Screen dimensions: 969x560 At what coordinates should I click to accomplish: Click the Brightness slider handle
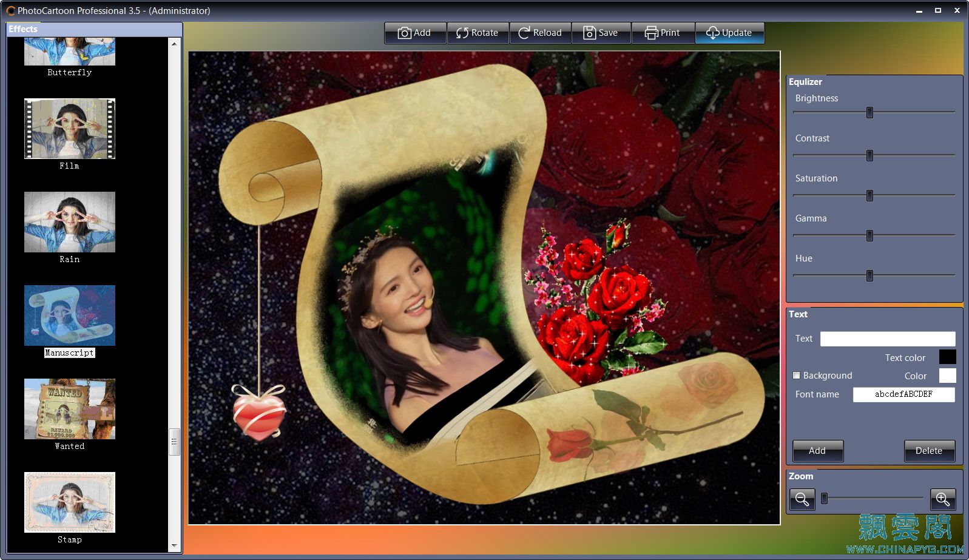coord(869,112)
